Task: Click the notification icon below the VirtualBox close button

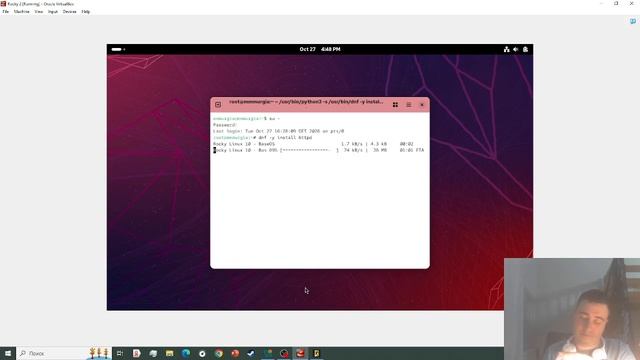Action: [633, 22]
